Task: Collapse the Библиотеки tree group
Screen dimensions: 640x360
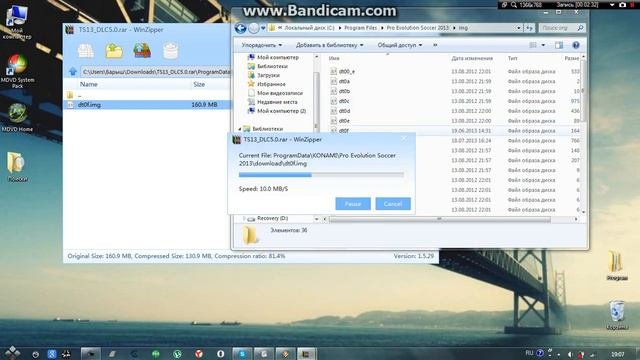Action: pos(240,129)
